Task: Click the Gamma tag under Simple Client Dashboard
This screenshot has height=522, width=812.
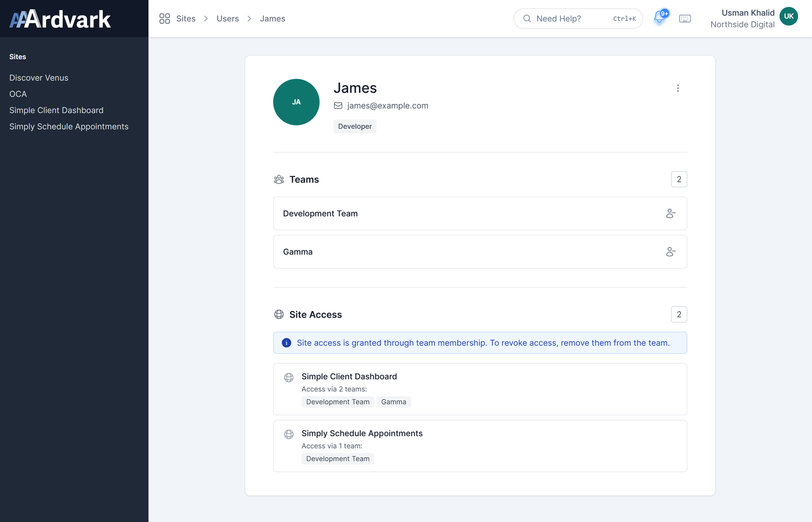Action: [394, 402]
